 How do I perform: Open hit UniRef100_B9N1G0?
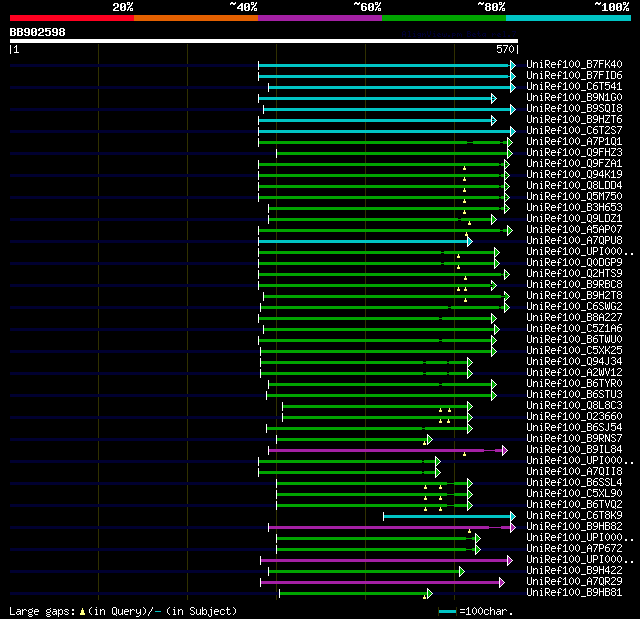[574, 98]
